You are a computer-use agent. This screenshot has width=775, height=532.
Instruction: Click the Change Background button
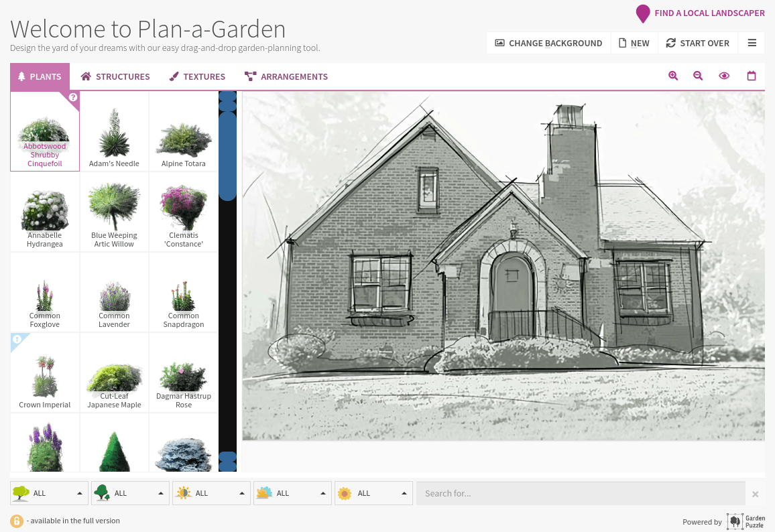[548, 43]
